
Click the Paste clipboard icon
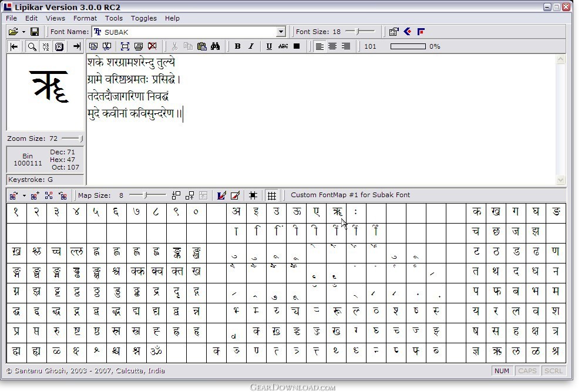click(x=202, y=46)
